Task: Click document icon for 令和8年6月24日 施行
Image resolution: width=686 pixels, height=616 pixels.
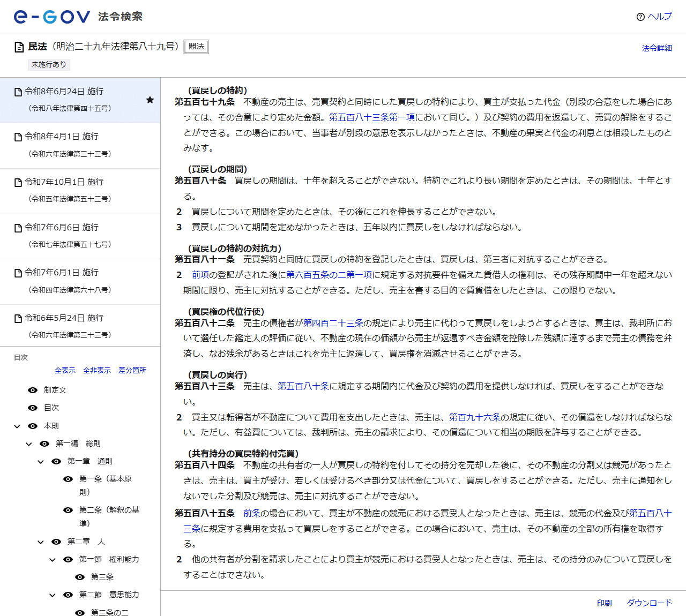Action: [x=18, y=92]
